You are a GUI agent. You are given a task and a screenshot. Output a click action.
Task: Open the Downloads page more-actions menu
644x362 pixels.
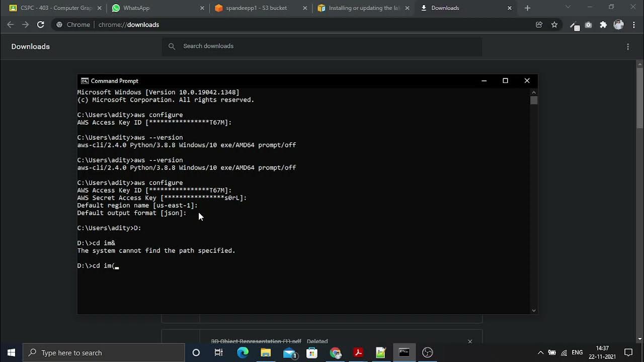point(628,47)
